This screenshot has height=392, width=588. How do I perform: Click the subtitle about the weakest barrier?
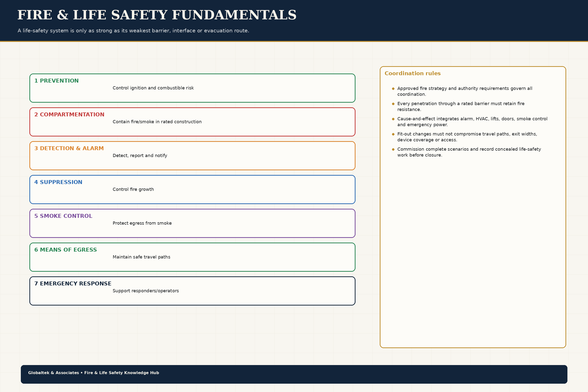pos(133,30)
